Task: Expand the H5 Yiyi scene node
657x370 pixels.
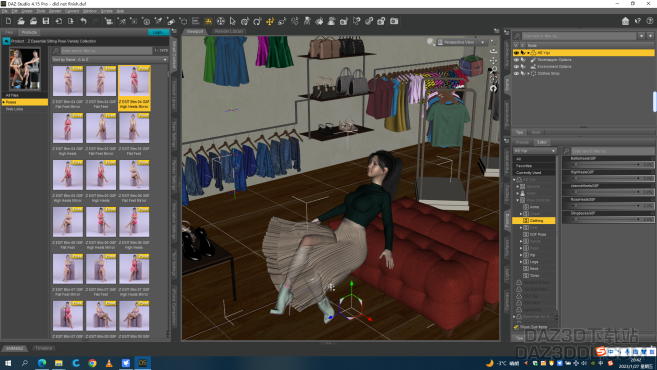Action: (x=528, y=53)
